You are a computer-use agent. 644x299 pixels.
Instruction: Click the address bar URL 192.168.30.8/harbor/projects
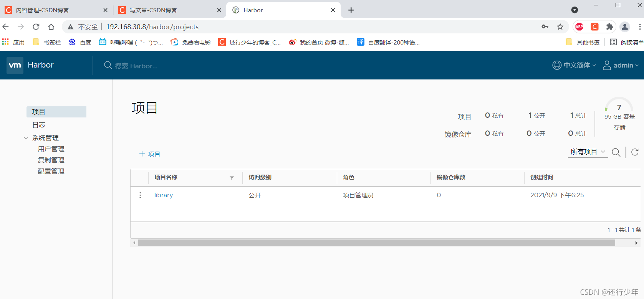(x=152, y=27)
